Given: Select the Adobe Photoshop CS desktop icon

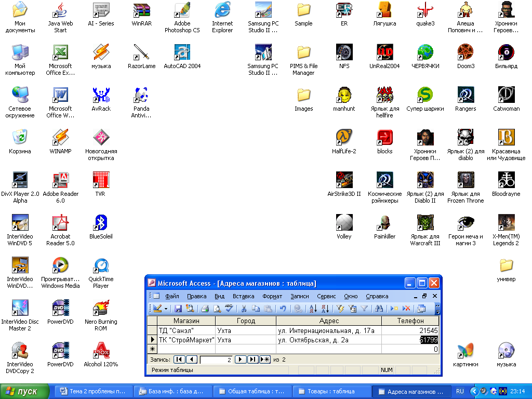Looking at the screenshot, I should coord(182,18).
